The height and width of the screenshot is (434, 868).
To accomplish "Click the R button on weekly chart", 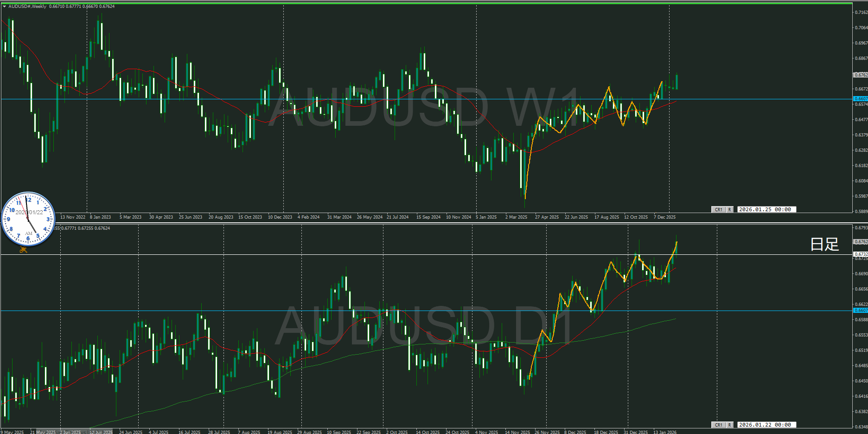I will [729, 209].
